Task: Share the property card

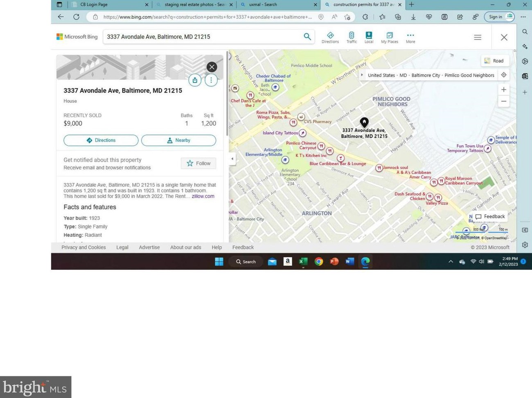Action: 195,80
